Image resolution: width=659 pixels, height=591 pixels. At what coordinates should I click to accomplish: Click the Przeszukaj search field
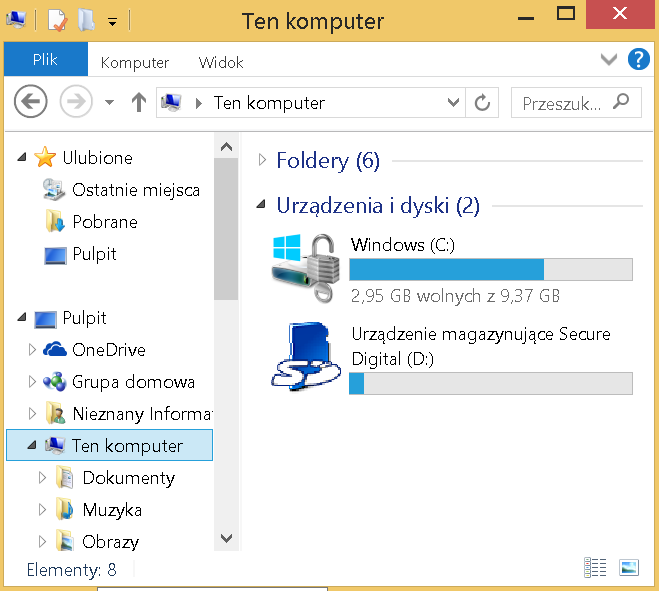coord(563,102)
